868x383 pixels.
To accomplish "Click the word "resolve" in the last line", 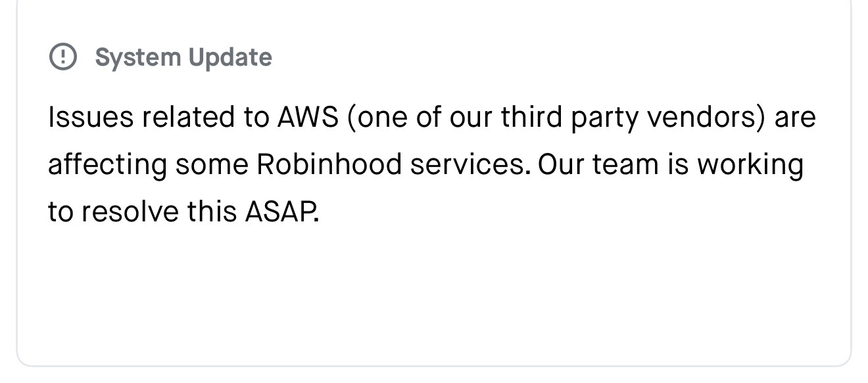I will [130, 212].
